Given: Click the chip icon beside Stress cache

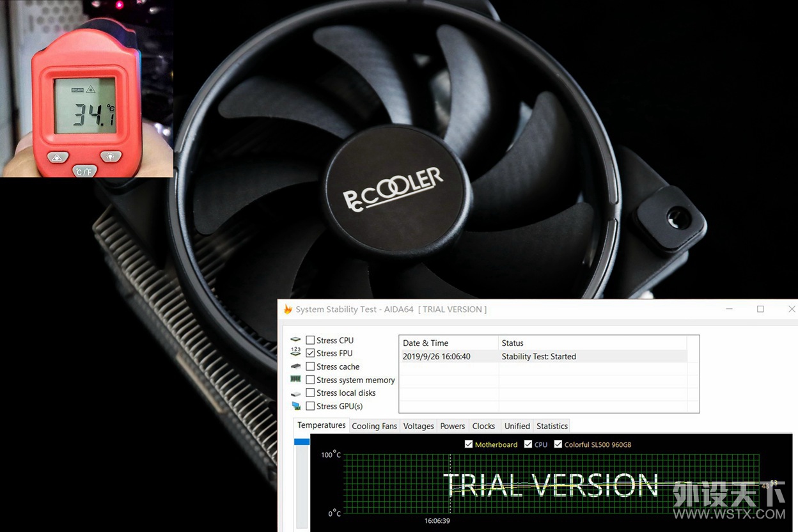Looking at the screenshot, I should [x=295, y=366].
